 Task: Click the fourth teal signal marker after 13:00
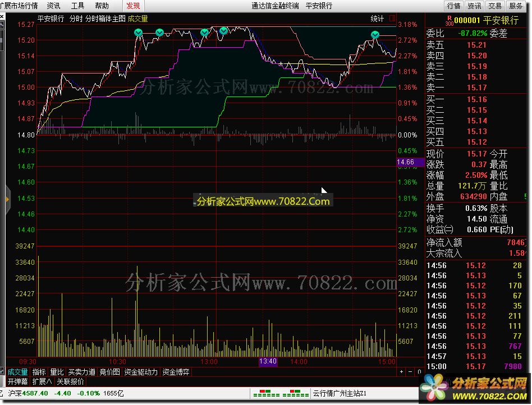coord(223,31)
